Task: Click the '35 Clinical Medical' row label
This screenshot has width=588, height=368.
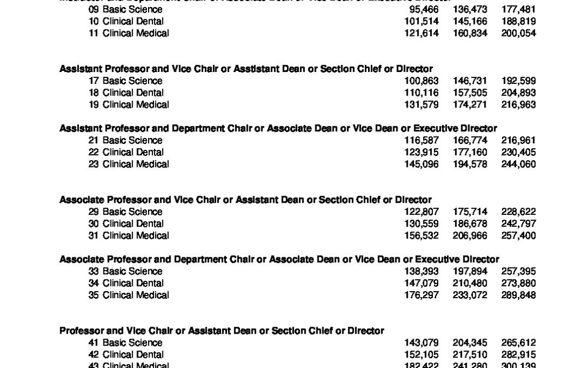Action: tap(128, 295)
